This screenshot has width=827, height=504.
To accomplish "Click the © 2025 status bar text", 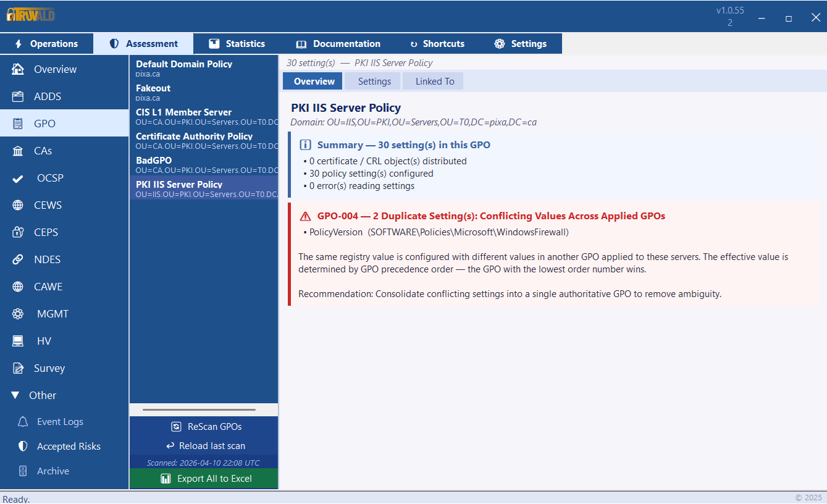I will point(808,498).
